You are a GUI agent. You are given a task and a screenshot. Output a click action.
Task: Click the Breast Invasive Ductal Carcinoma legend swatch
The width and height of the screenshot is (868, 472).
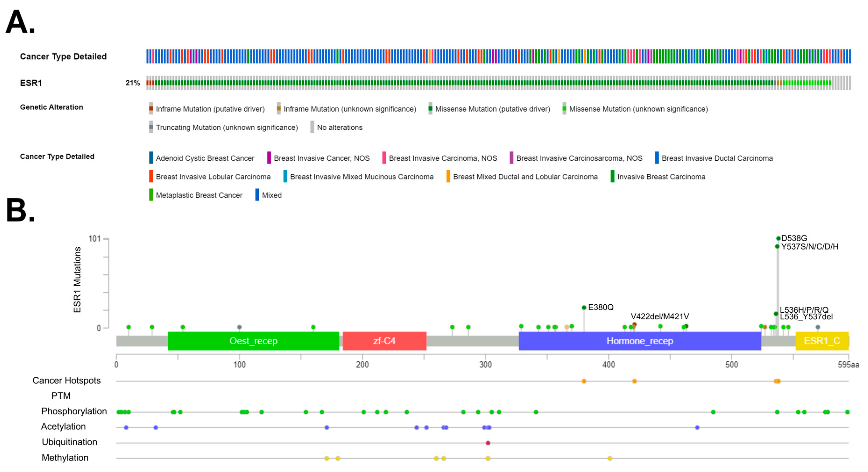(657, 158)
